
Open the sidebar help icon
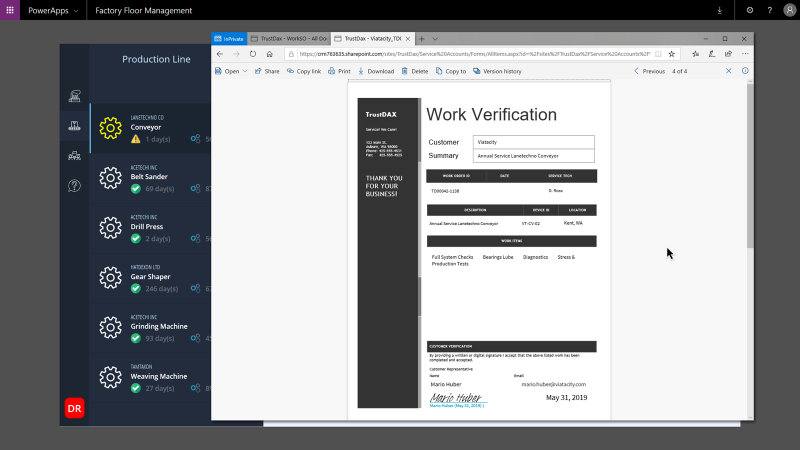74,186
